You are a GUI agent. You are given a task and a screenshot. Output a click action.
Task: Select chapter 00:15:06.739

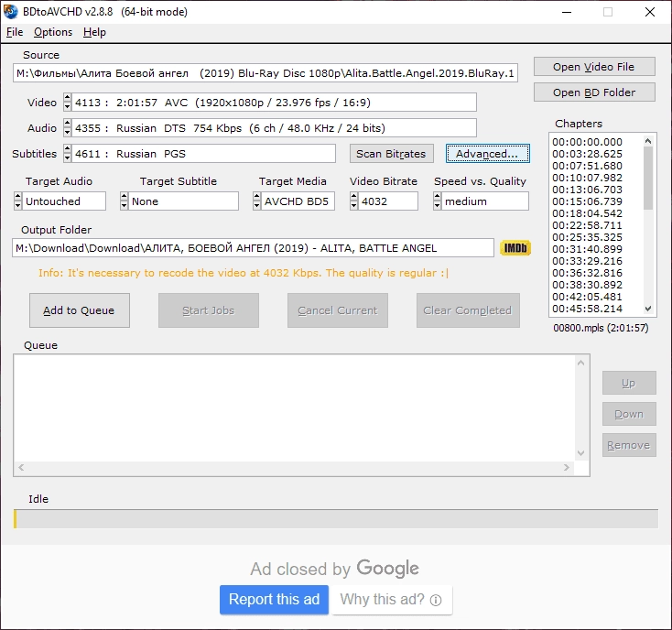(x=587, y=201)
